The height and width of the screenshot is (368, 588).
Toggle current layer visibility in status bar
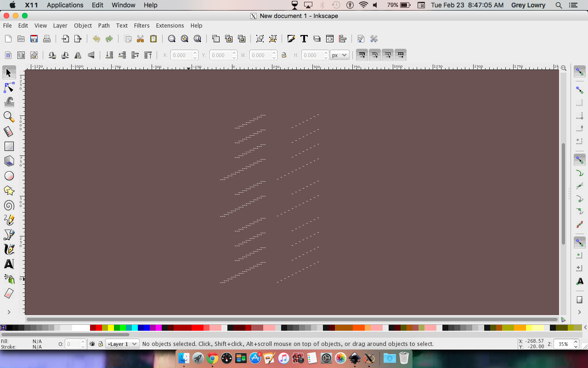(91, 344)
